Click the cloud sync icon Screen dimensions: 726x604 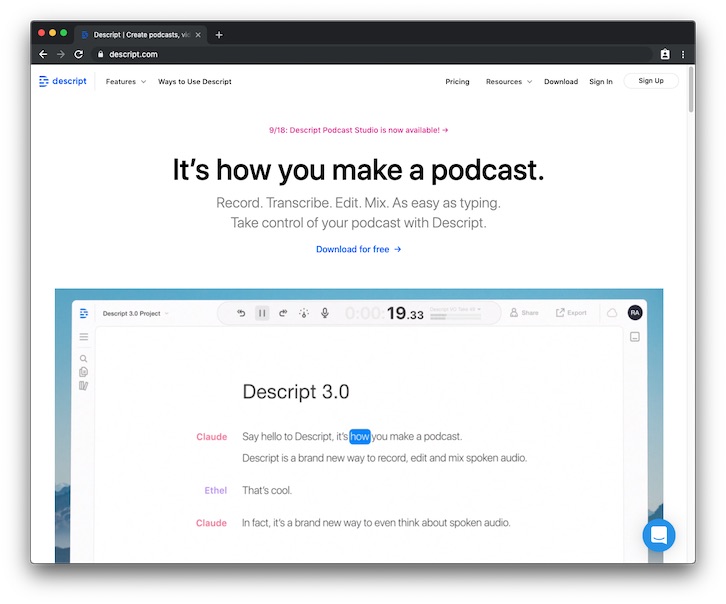pos(612,313)
